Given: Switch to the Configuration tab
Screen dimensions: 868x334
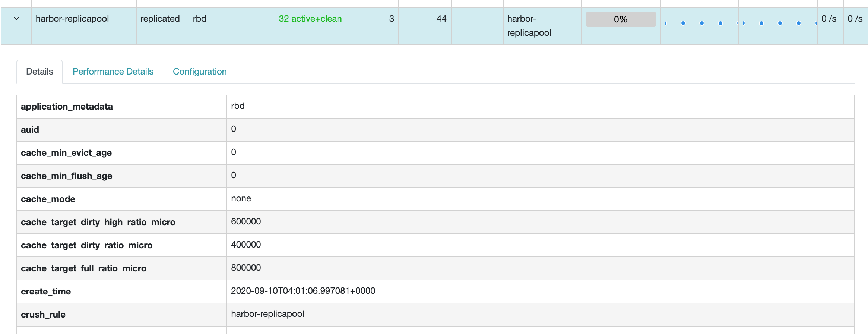Looking at the screenshot, I should point(200,72).
